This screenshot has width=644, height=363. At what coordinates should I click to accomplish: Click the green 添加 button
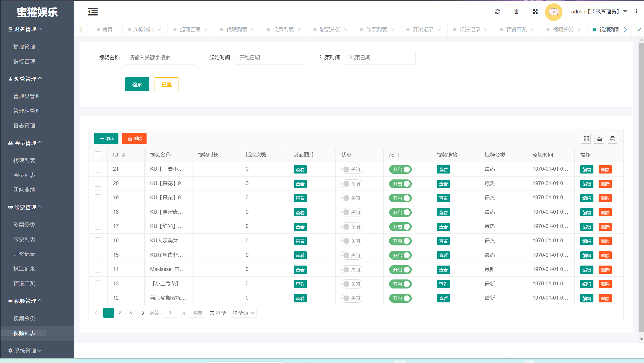(106, 138)
